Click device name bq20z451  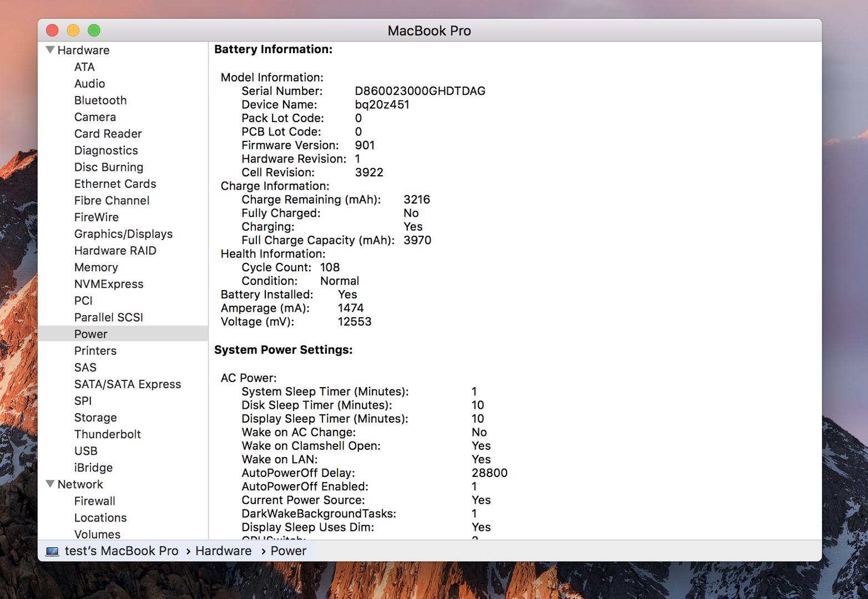[382, 105]
